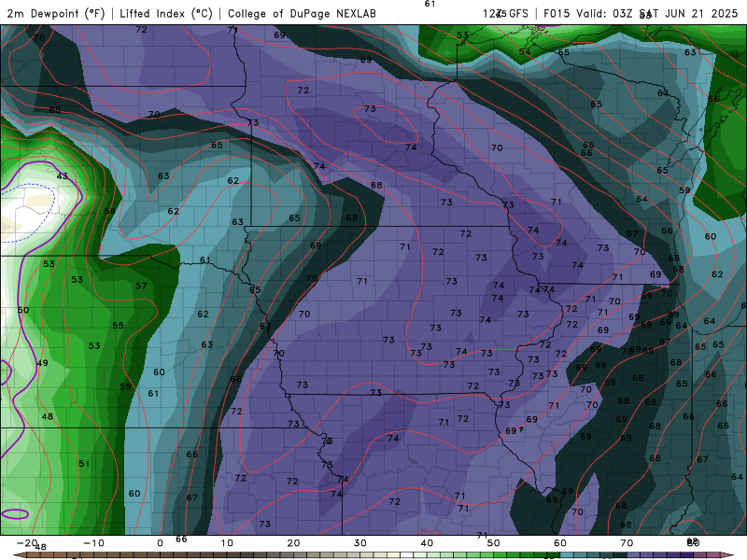Click the -10 label on color scale
Image resolution: width=747 pixels, height=560 pixels.
93,543
